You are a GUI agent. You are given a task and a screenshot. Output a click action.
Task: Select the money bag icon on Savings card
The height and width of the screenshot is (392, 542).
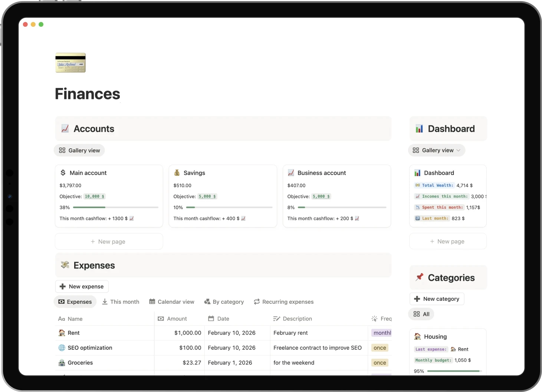click(x=177, y=172)
